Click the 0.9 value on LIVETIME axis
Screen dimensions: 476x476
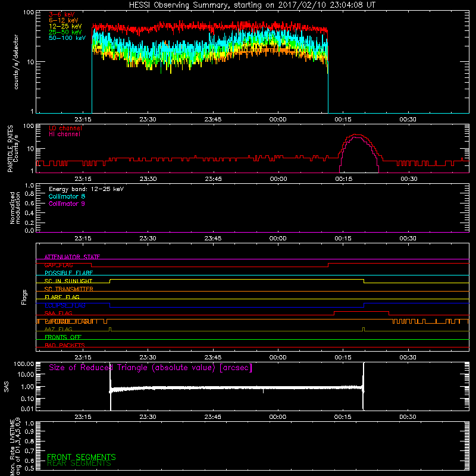point(29,432)
